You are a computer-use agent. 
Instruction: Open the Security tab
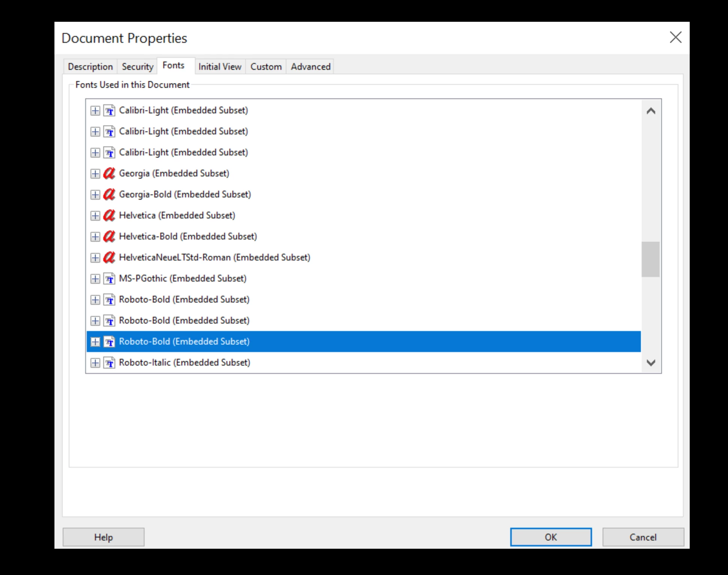(x=137, y=66)
